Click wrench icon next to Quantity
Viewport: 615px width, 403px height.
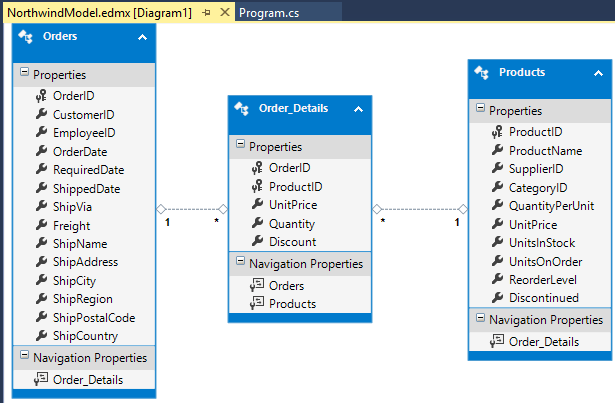(257, 223)
